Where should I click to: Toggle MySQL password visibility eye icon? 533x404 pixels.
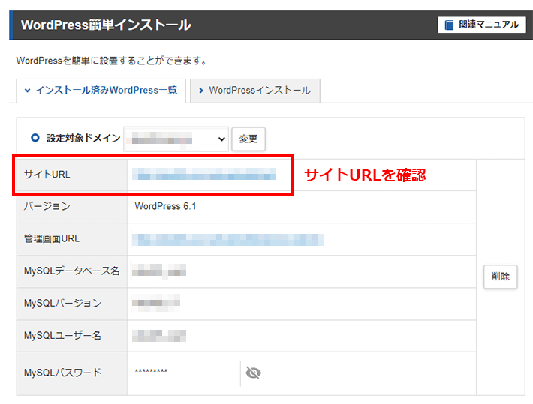(253, 373)
